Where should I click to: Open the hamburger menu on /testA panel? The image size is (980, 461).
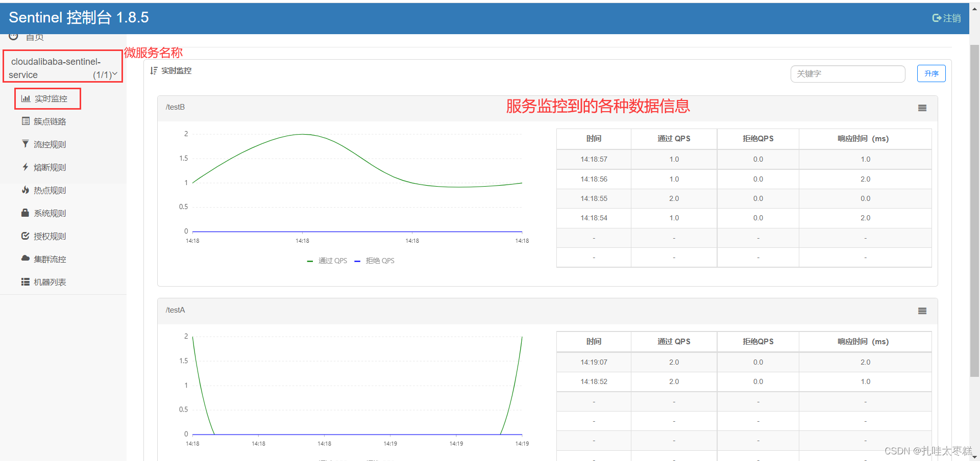tap(922, 311)
